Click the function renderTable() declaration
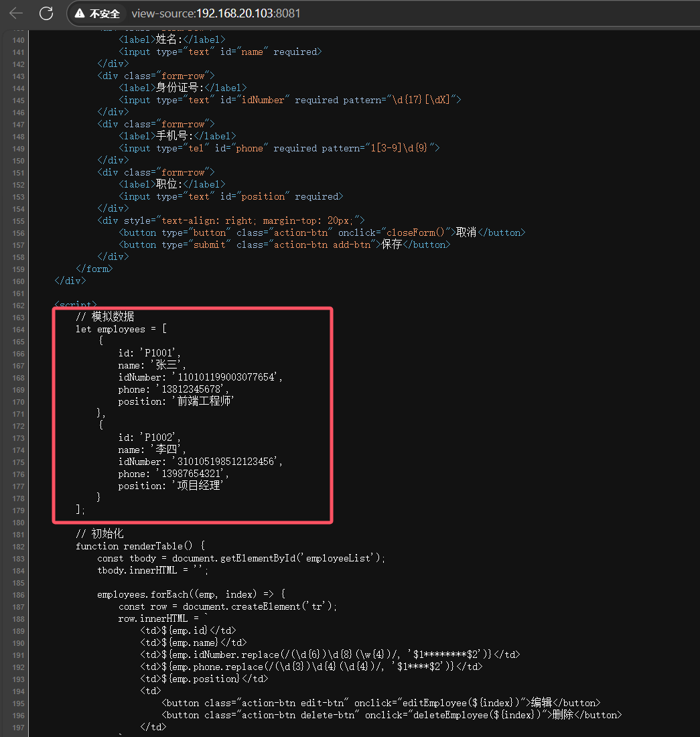700x737 pixels. click(140, 546)
